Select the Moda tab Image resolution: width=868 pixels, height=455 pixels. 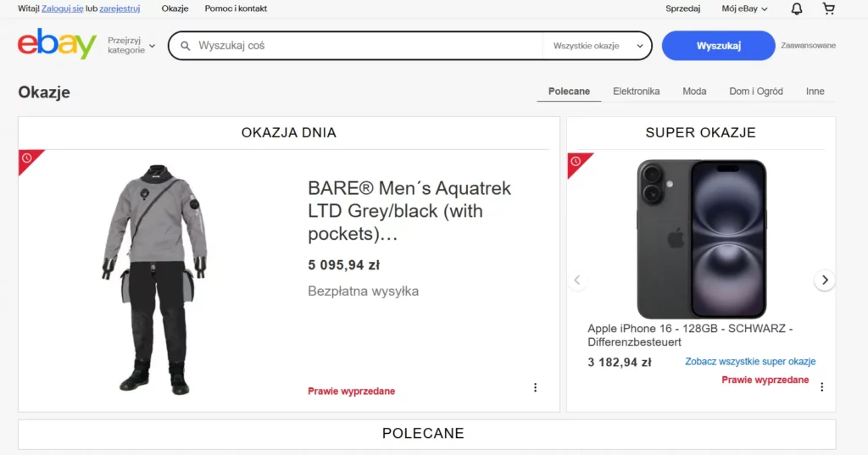pos(694,92)
